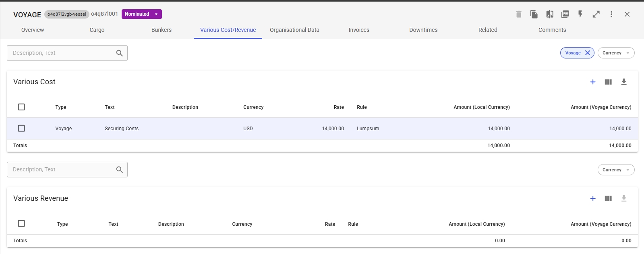This screenshot has height=254, width=644.
Task: Click the lightning bolt actions icon
Action: coord(580,14)
